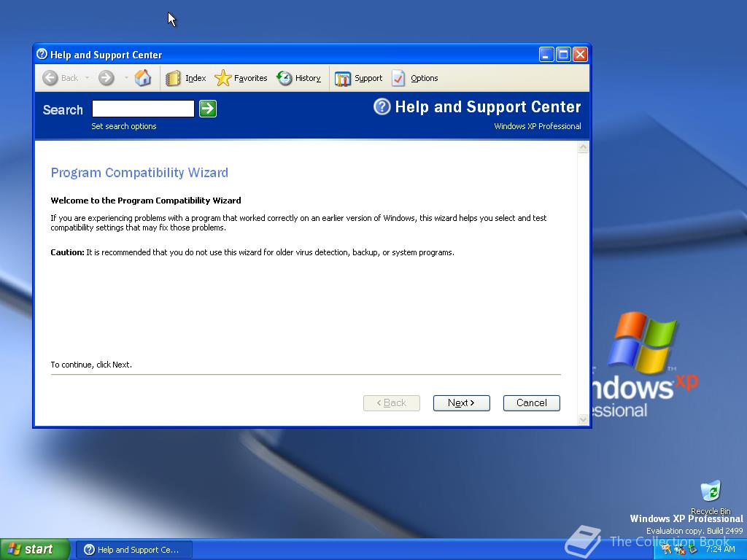
Task: Click Next to continue the wizard
Action: pos(461,402)
